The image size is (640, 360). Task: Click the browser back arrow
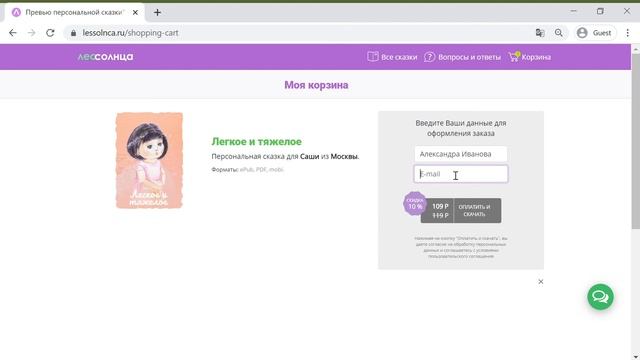coord(13,33)
